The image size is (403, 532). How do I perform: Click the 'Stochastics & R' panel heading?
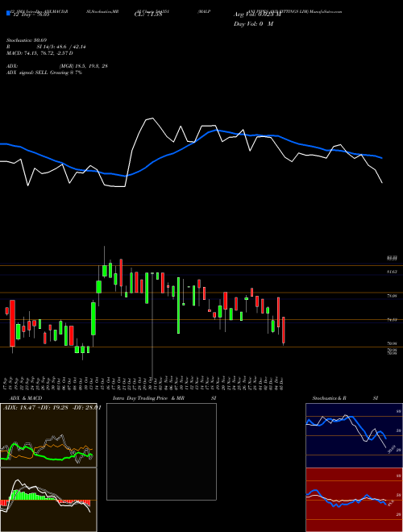[329, 398]
